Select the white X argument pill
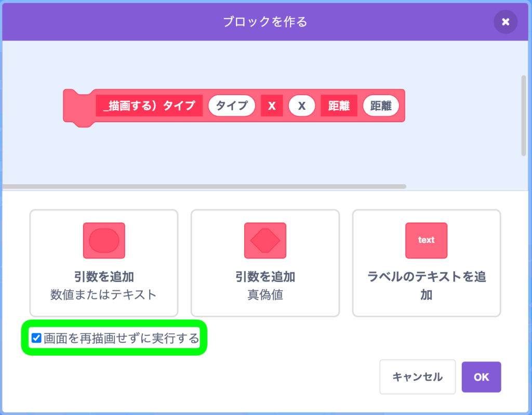The height and width of the screenshot is (415, 532). [302, 106]
